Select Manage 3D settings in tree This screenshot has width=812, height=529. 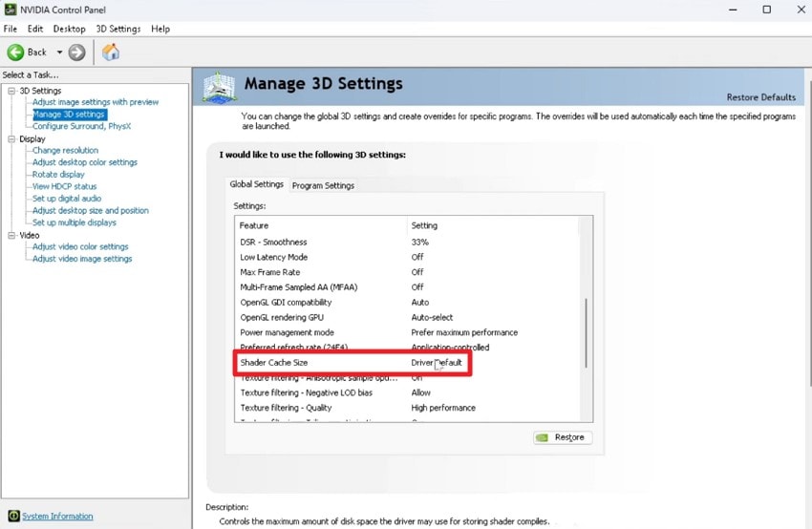[x=70, y=115]
